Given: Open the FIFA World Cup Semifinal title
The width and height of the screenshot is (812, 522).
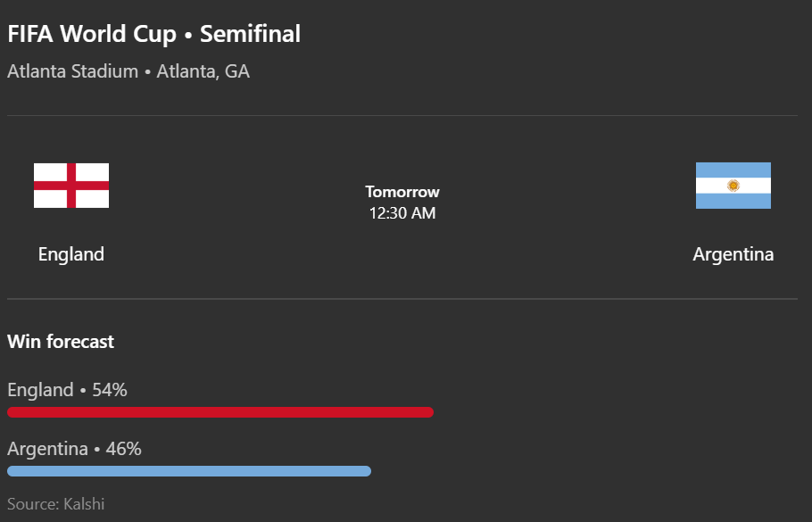Looking at the screenshot, I should tap(153, 34).
